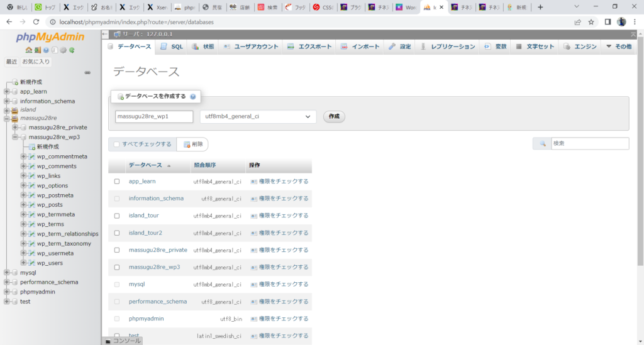Click the privileges icon in island_tour row
Screen dimensions: 644x345
254,216
